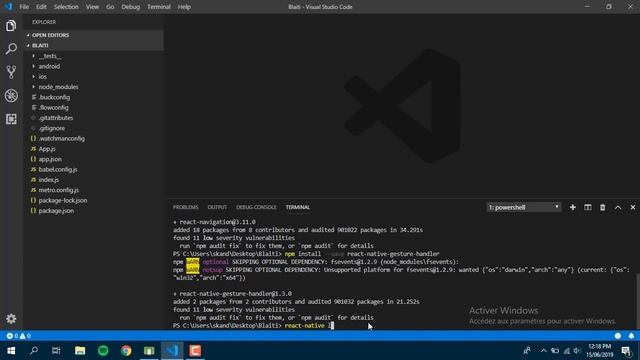
Task: Create a new terminal with plus icon
Action: (x=573, y=207)
